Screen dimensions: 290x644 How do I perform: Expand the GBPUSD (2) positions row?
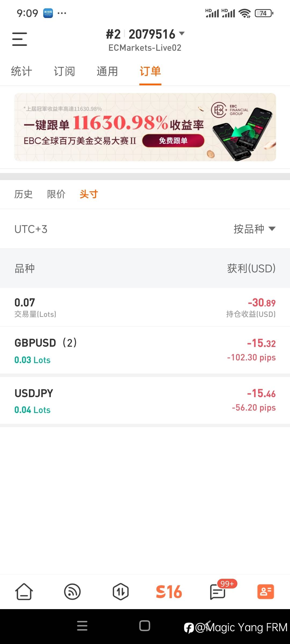pos(145,350)
